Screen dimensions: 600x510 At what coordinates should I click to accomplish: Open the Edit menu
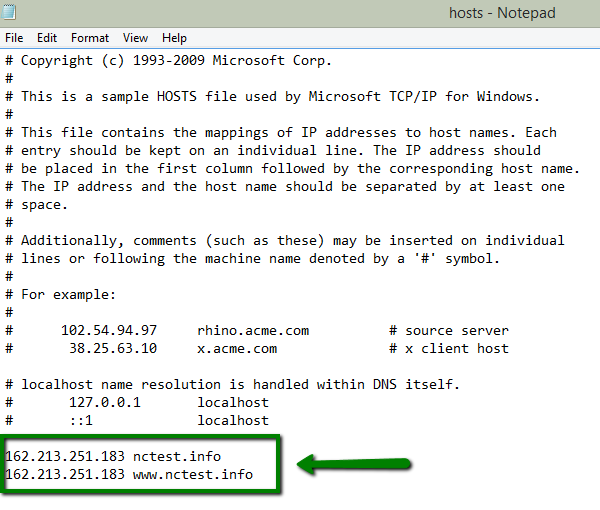point(47,38)
